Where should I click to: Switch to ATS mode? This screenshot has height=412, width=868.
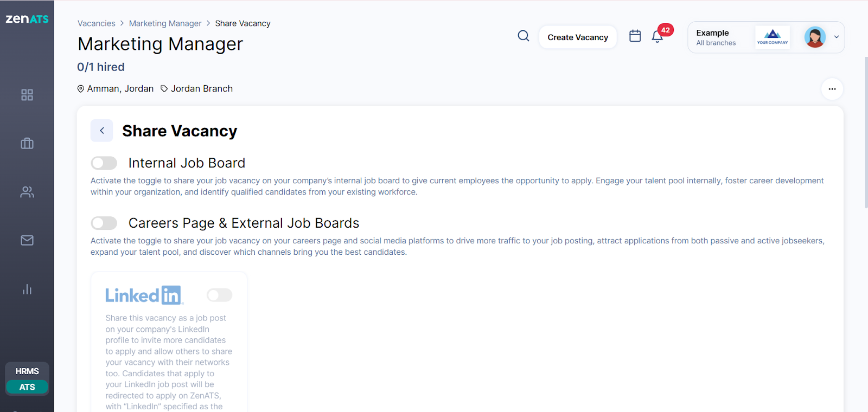[x=27, y=387]
